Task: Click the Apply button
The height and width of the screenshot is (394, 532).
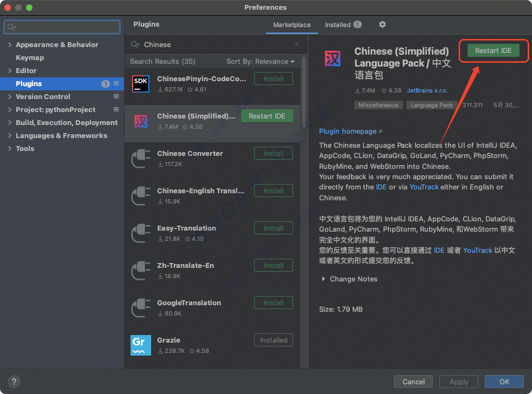Action: (459, 382)
